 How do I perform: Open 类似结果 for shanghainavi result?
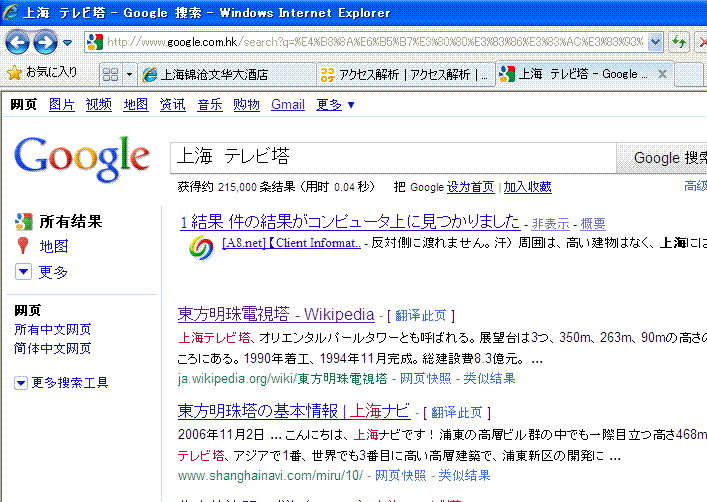click(464, 475)
